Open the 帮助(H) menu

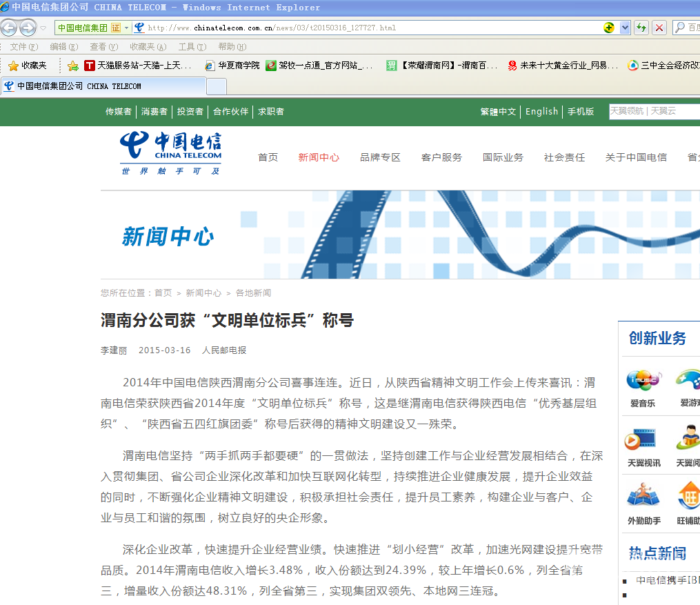point(232,47)
